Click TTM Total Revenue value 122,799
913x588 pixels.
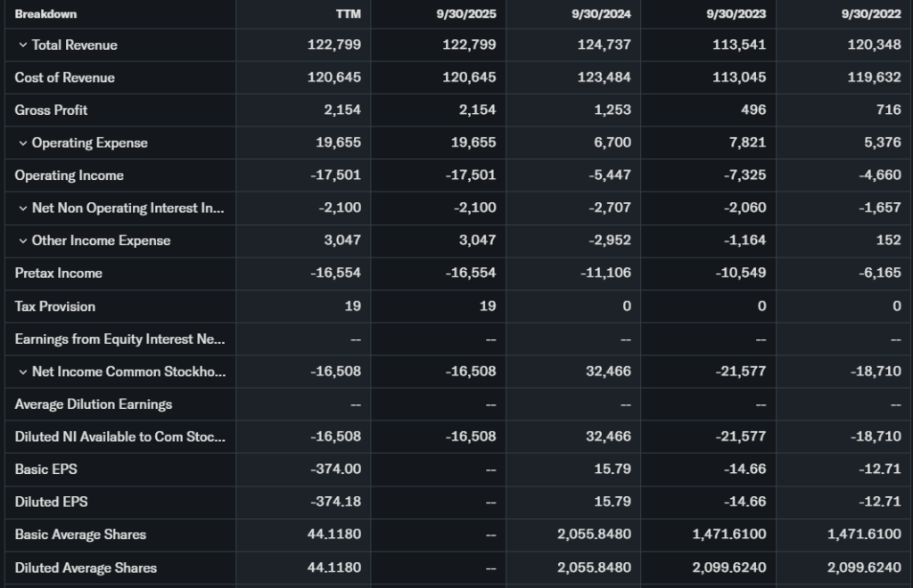[334, 45]
